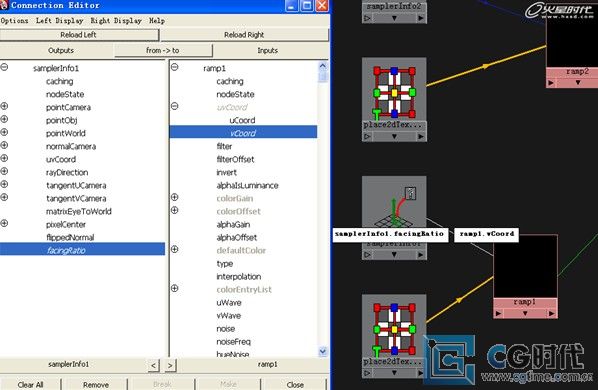Select the uCoord input attribute

coord(242,120)
